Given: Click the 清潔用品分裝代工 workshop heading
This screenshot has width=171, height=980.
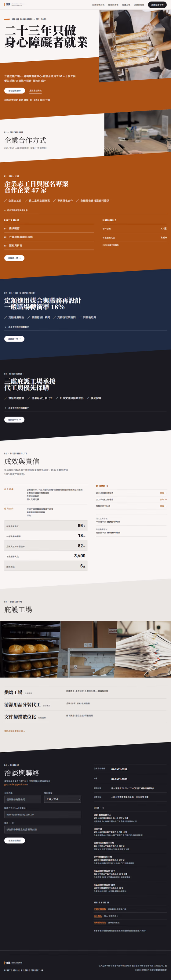Looking at the screenshot, I should 23,705.
